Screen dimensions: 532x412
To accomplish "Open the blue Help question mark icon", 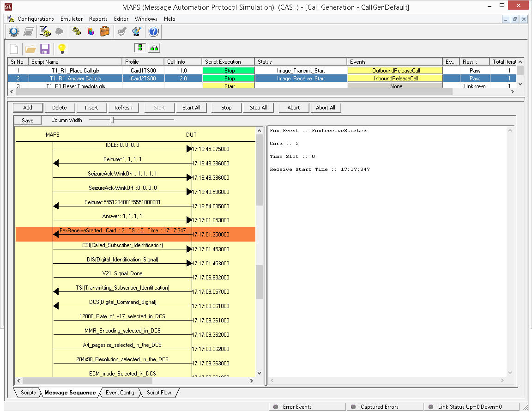I will point(154,31).
